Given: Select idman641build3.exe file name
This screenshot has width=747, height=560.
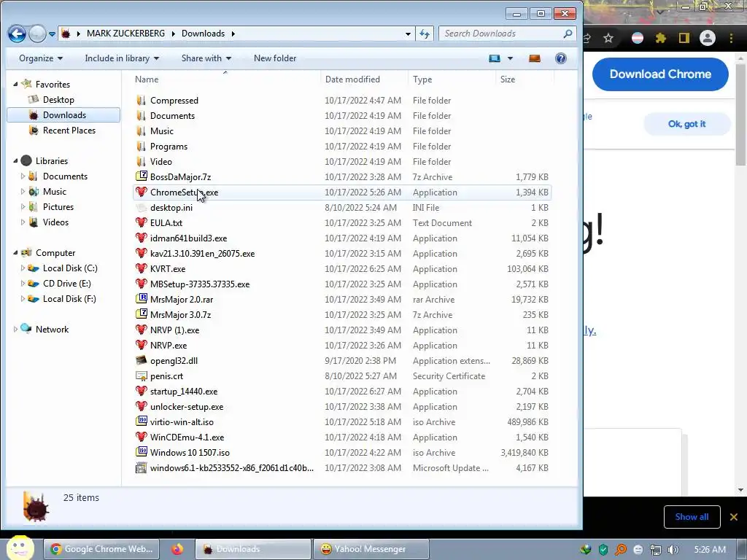Looking at the screenshot, I should (189, 238).
